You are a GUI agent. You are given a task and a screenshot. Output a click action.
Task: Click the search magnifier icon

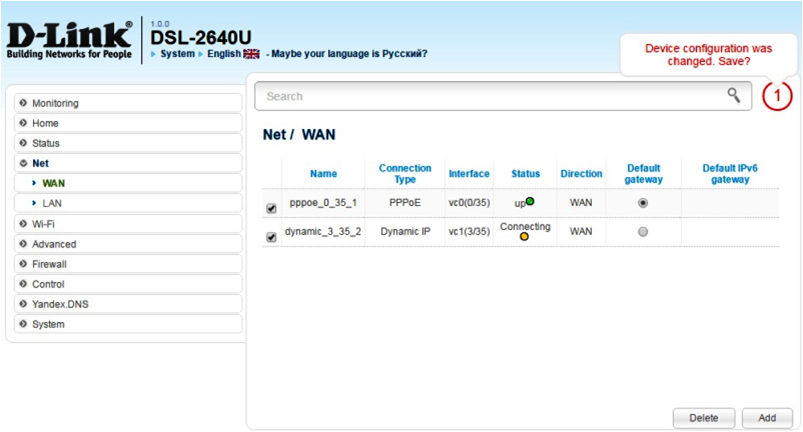(x=734, y=96)
